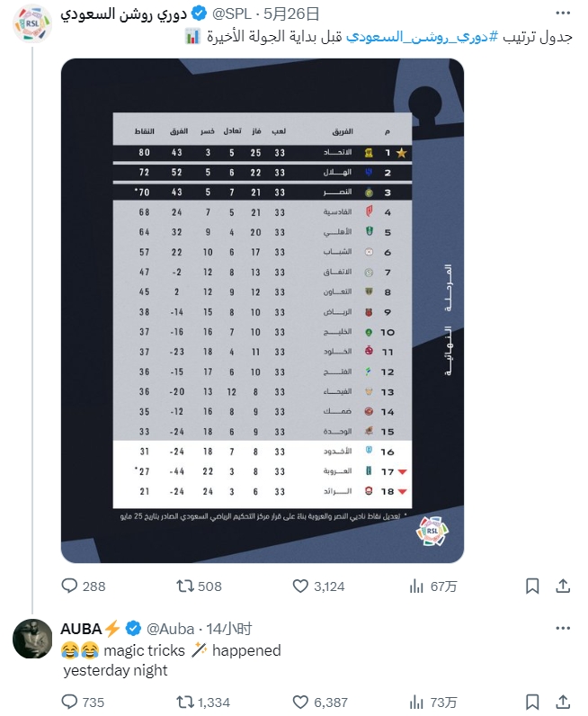Share the SPL standings tweet
This screenshot has height=716, width=588.
(x=563, y=586)
